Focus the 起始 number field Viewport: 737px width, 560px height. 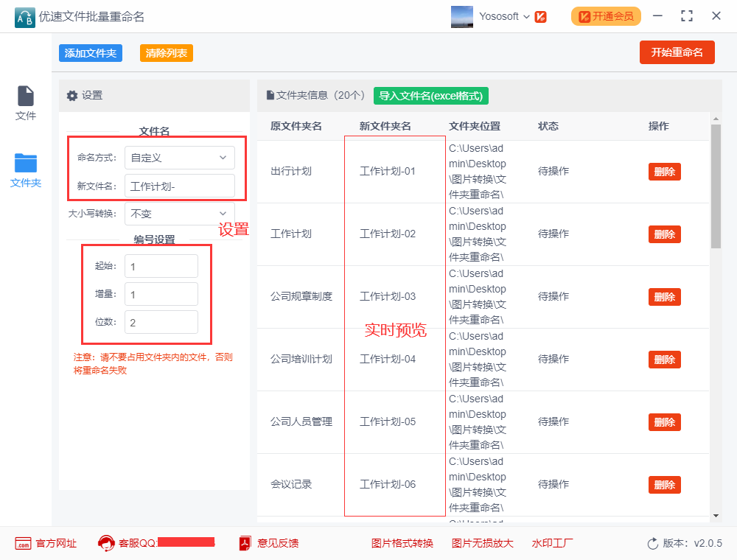pos(161,267)
